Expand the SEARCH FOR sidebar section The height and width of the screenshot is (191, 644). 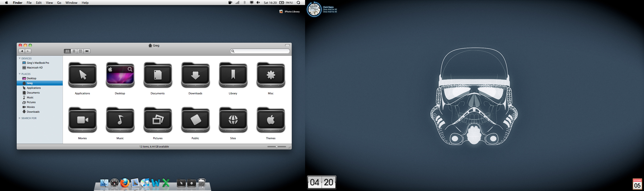pyautogui.click(x=20, y=118)
